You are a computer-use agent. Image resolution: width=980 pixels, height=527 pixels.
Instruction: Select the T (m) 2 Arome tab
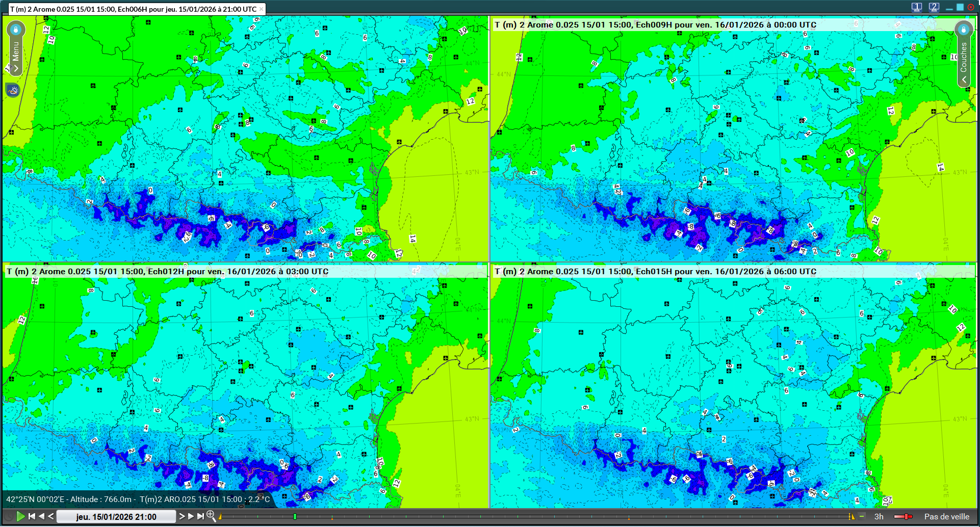[x=134, y=9]
